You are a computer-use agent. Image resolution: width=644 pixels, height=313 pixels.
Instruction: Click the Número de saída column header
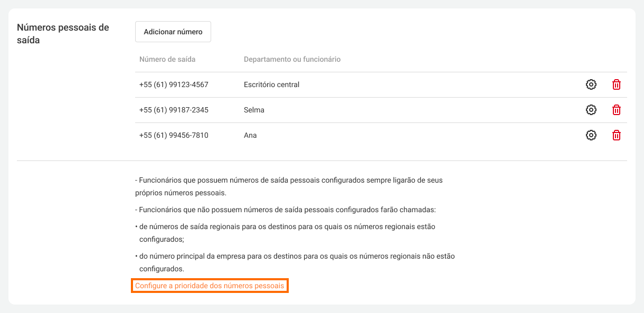click(x=167, y=59)
